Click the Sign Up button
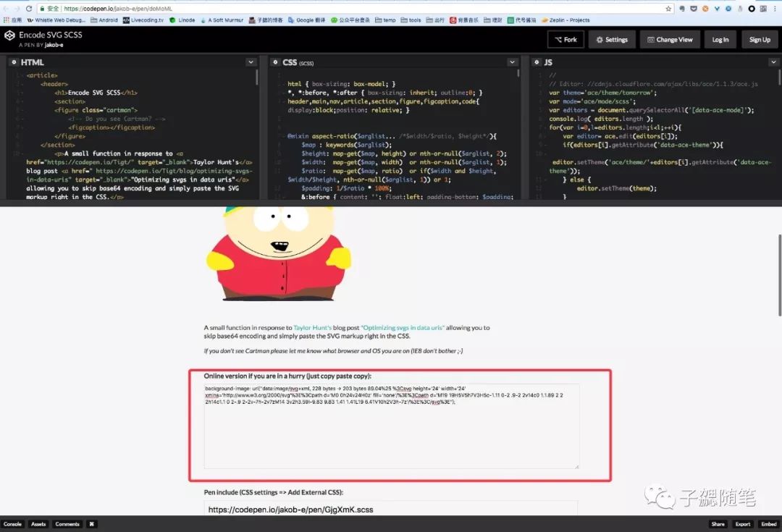 (760, 39)
